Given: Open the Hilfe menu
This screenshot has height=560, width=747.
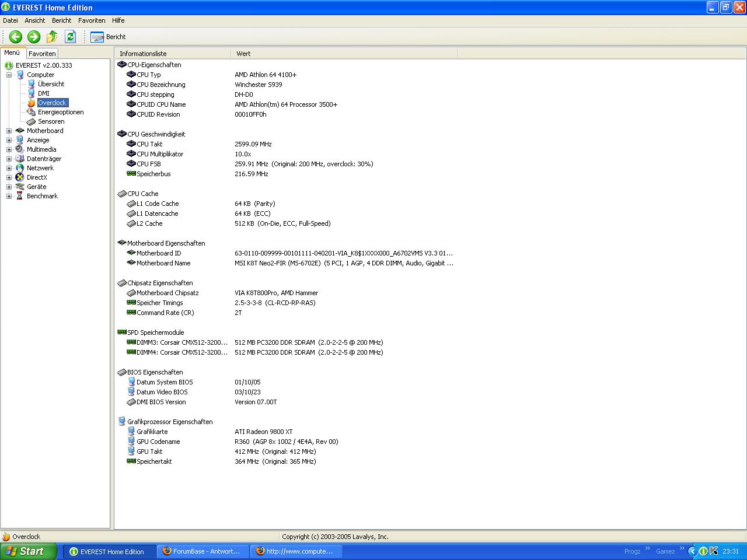Looking at the screenshot, I should click(x=118, y=20).
